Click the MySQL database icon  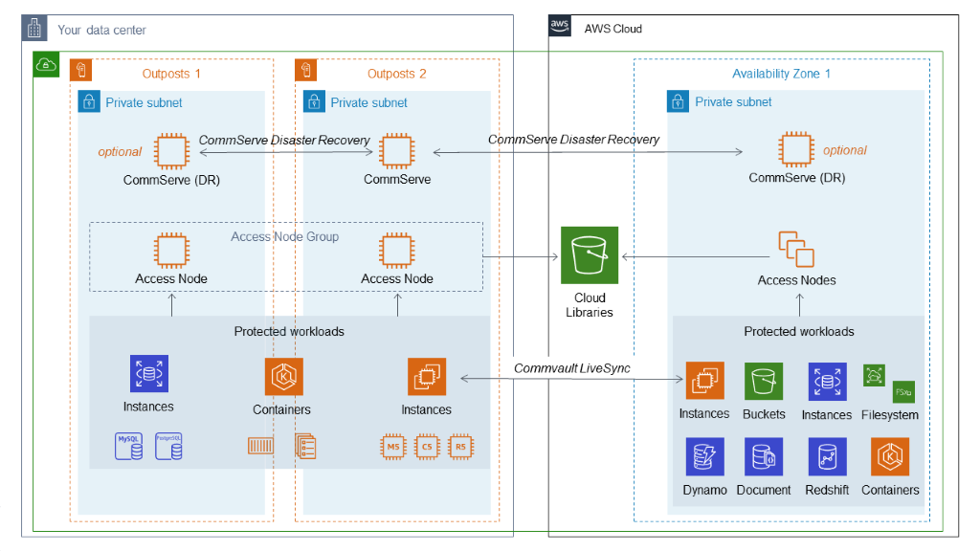[x=128, y=446]
